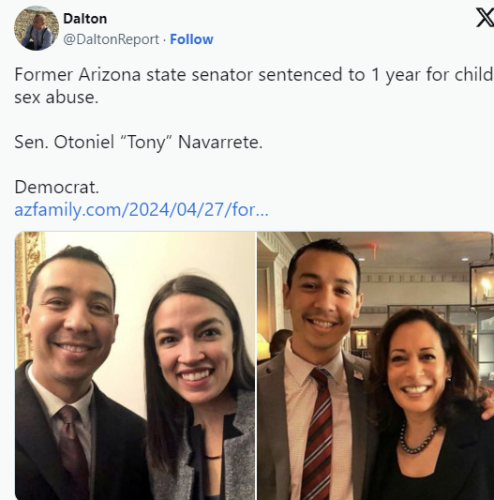Click the 'sex abuse.' text line
The width and height of the screenshot is (494, 500).
(x=56, y=97)
